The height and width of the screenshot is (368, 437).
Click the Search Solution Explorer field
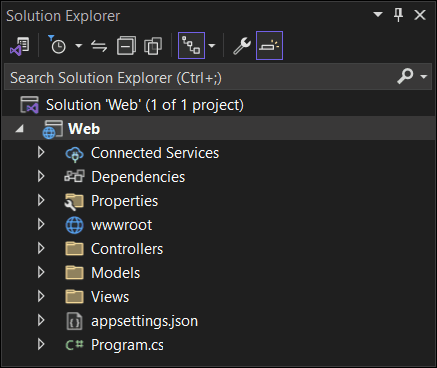coord(218,77)
